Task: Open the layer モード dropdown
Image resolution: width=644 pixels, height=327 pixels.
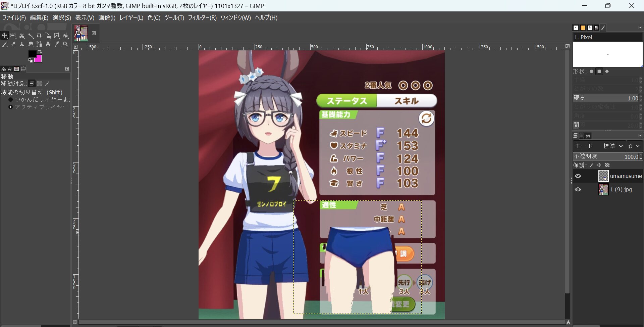Action: click(613, 146)
